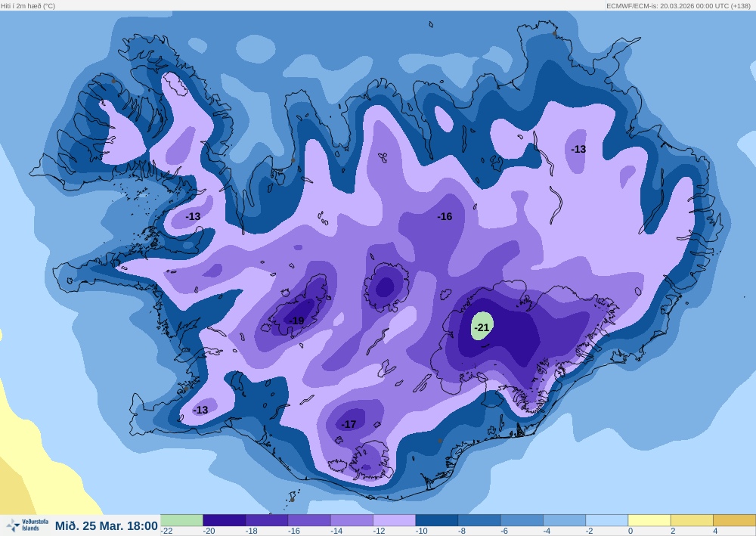
Task: Select dark indigo legend swatch from -20 to -18
Action: click(x=225, y=520)
